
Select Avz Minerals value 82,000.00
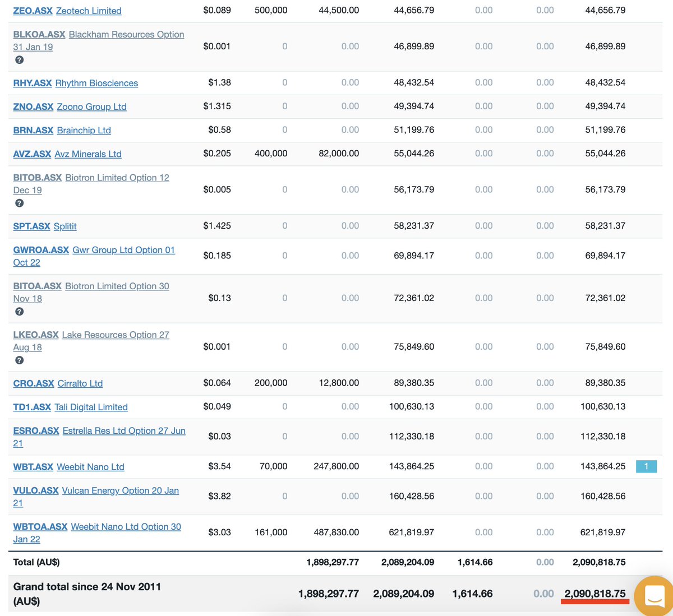tap(339, 153)
